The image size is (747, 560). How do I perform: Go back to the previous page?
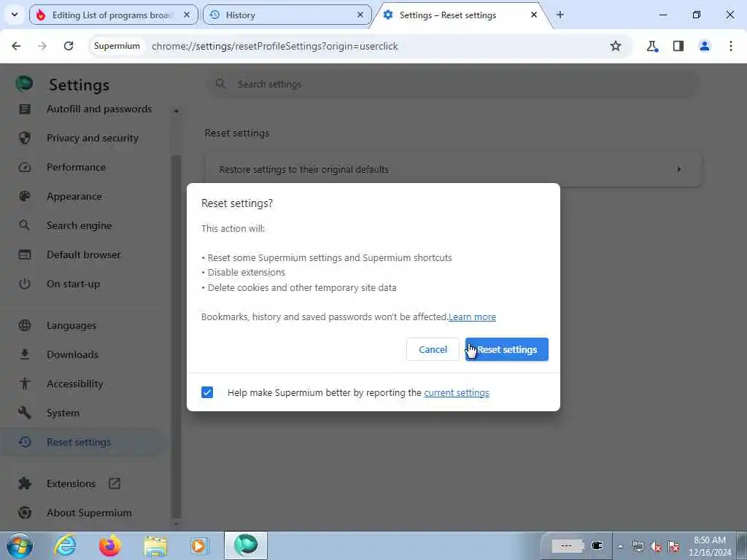[x=16, y=46]
